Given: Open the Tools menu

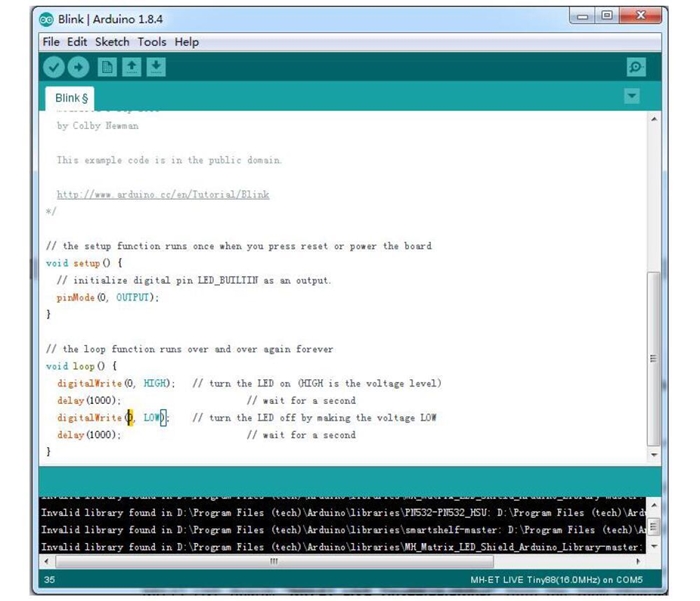Looking at the screenshot, I should point(152,42).
